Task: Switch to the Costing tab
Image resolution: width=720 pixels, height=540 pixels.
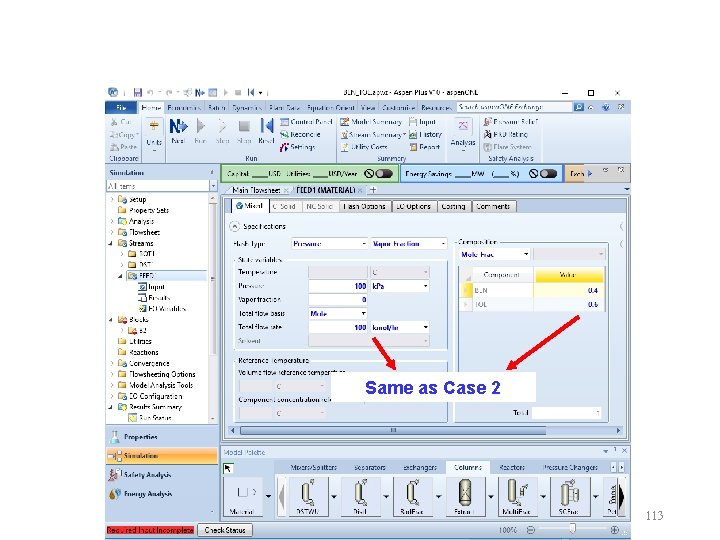Action: [454, 207]
